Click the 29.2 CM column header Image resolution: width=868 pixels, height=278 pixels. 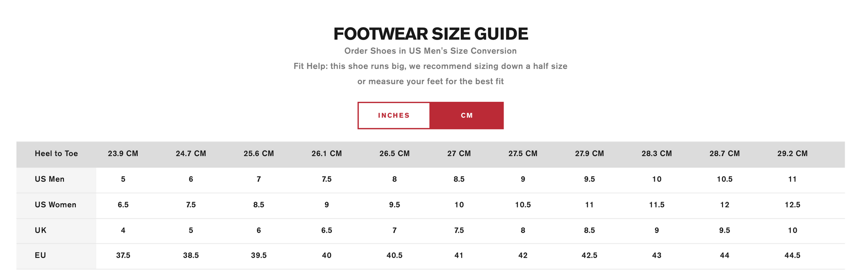pos(792,154)
